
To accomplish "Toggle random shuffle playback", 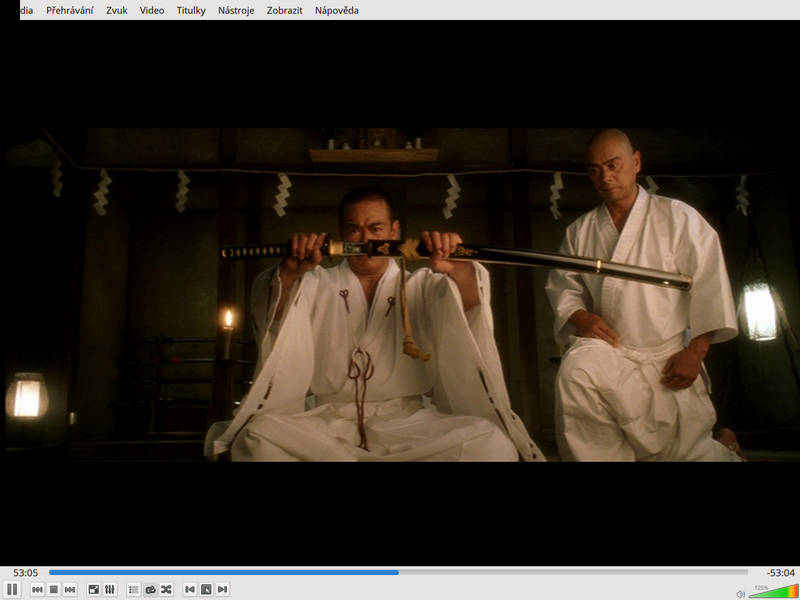I will click(166, 590).
